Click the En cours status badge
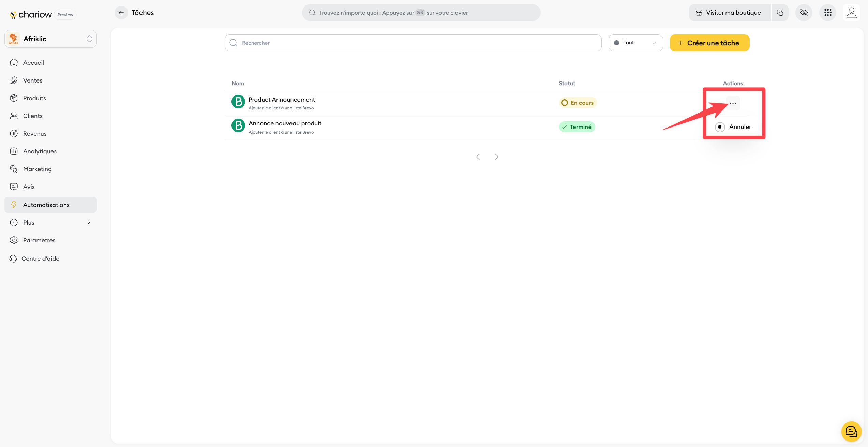The width and height of the screenshot is (868, 447). 578,103
